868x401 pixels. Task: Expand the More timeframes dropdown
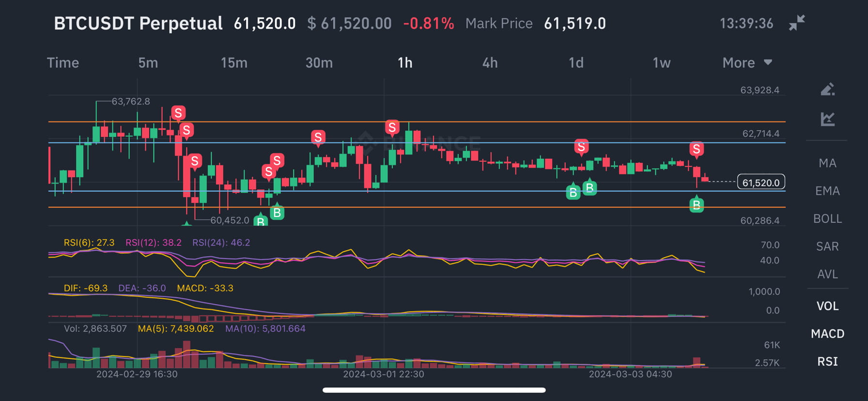[747, 63]
